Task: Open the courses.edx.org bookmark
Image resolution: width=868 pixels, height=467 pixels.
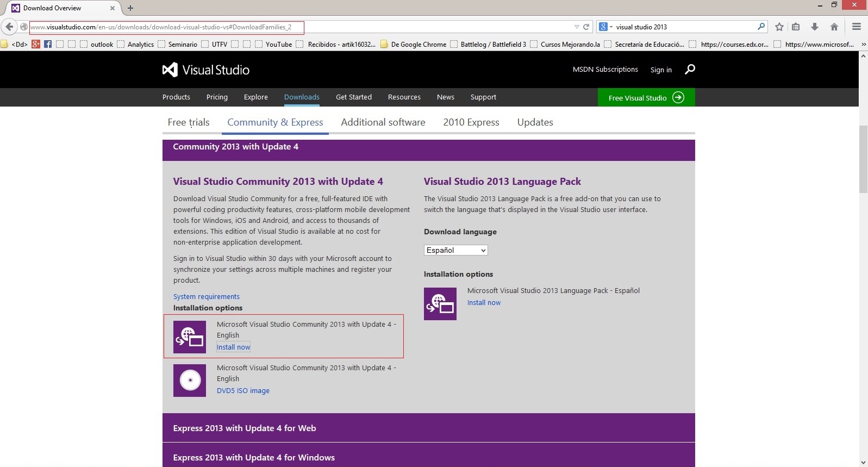Action: coord(729,44)
